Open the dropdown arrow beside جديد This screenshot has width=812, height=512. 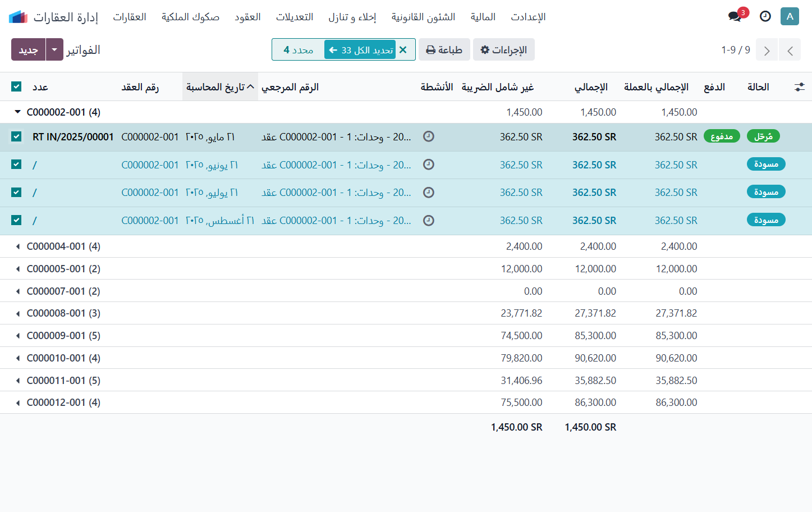tap(54, 49)
